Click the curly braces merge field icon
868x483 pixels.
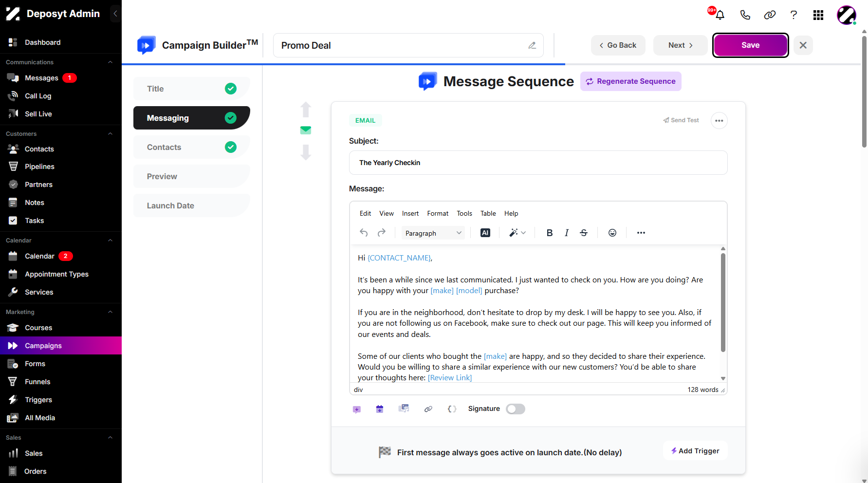coord(452,409)
